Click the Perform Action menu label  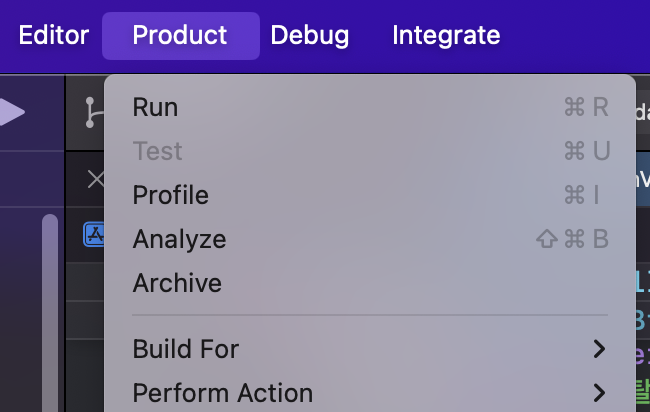pyautogui.click(x=222, y=392)
